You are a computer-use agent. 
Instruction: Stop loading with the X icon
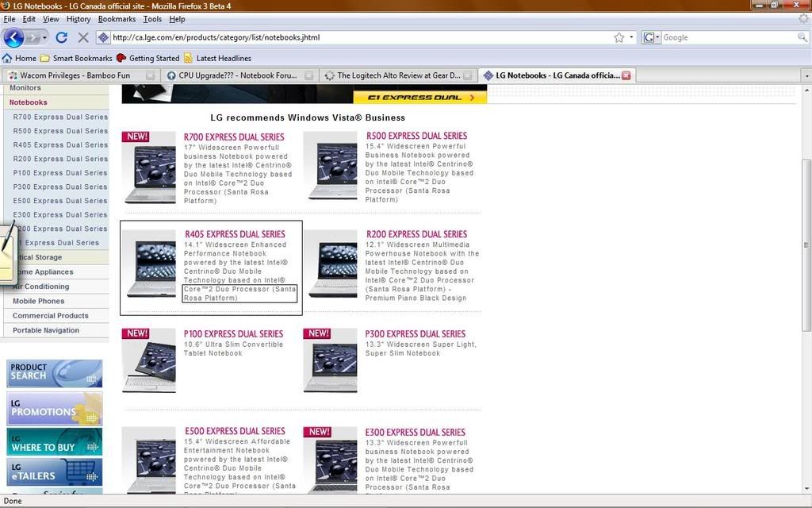[82, 37]
